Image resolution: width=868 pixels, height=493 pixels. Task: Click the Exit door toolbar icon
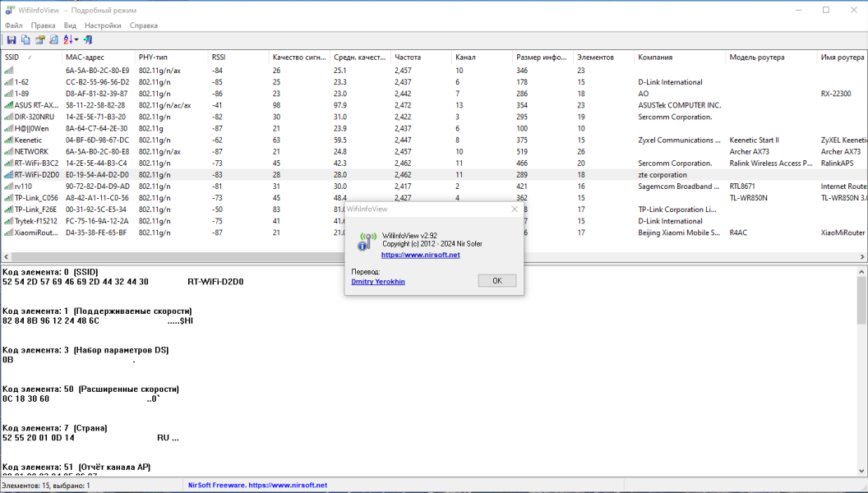[x=88, y=39]
